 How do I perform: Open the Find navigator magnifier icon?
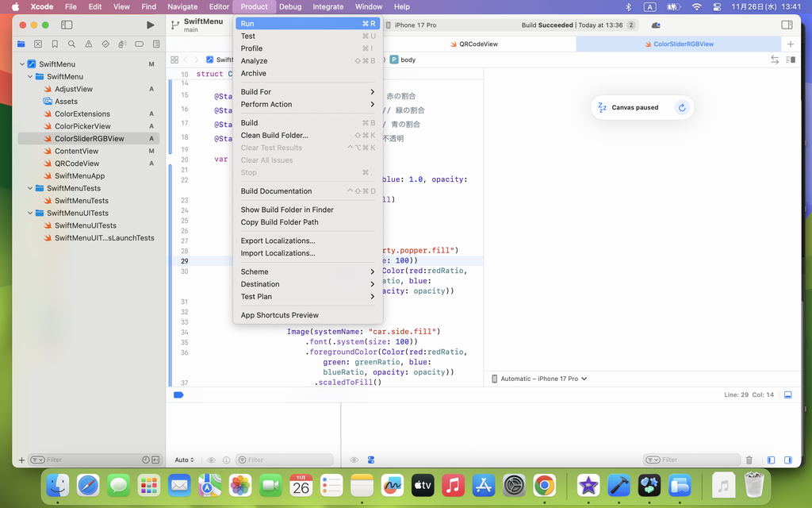click(x=71, y=44)
